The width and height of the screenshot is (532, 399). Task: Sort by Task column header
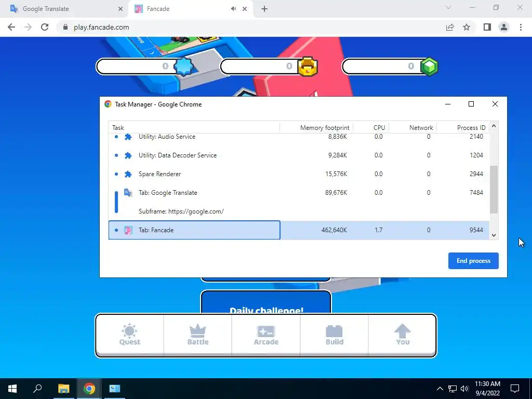[194, 128]
